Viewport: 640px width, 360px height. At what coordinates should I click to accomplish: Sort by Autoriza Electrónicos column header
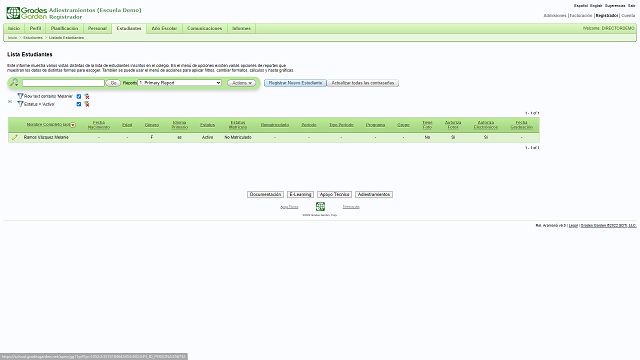point(486,125)
